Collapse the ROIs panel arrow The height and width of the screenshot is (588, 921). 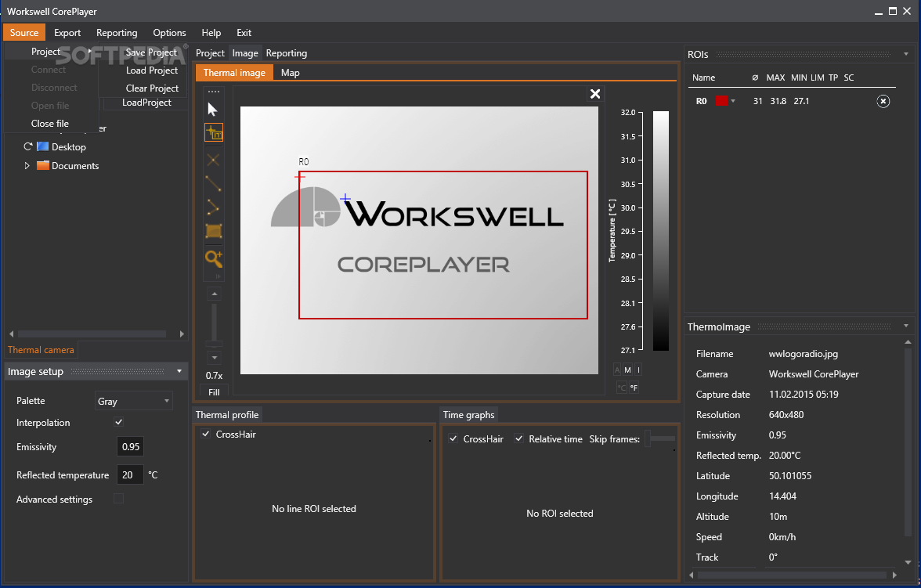[x=905, y=54]
